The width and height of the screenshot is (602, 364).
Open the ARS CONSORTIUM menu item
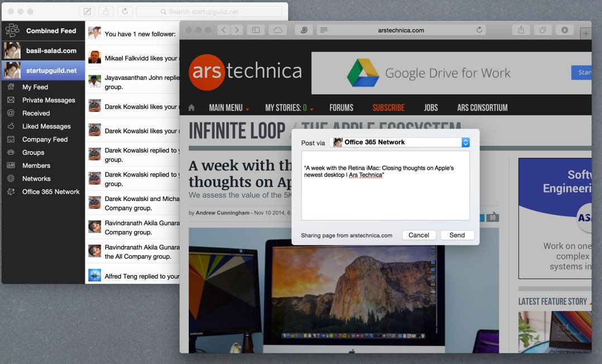click(x=482, y=108)
